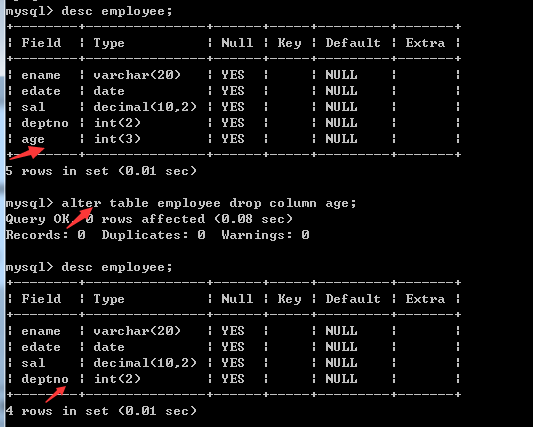Click first desc employee command line
Image resolution: width=533 pixels, height=427 pixels.
(x=89, y=11)
